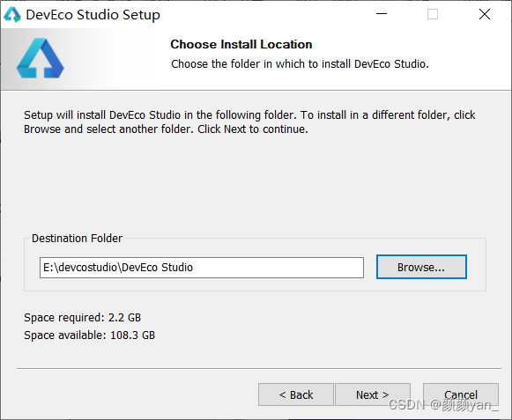The image size is (512, 420).
Task: Click the DevEco Studio Setup title text
Action: click(93, 15)
